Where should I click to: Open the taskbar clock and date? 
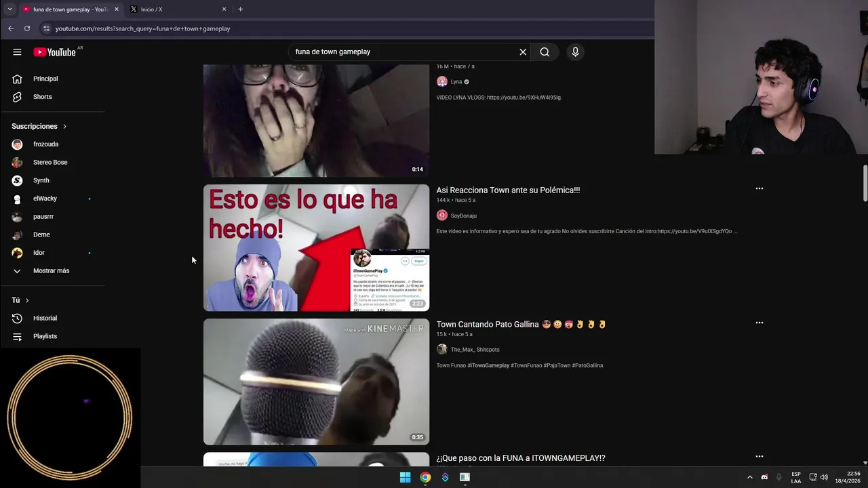pyautogui.click(x=848, y=477)
